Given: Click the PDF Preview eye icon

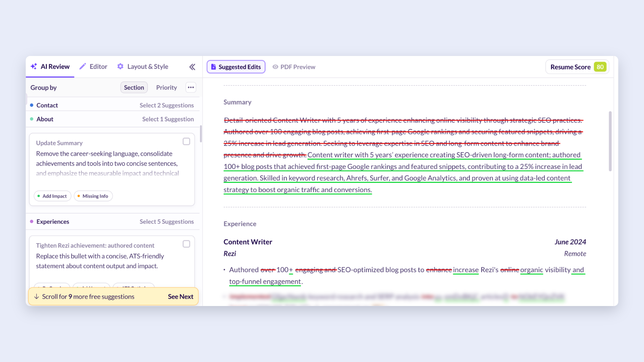Looking at the screenshot, I should coord(275,67).
